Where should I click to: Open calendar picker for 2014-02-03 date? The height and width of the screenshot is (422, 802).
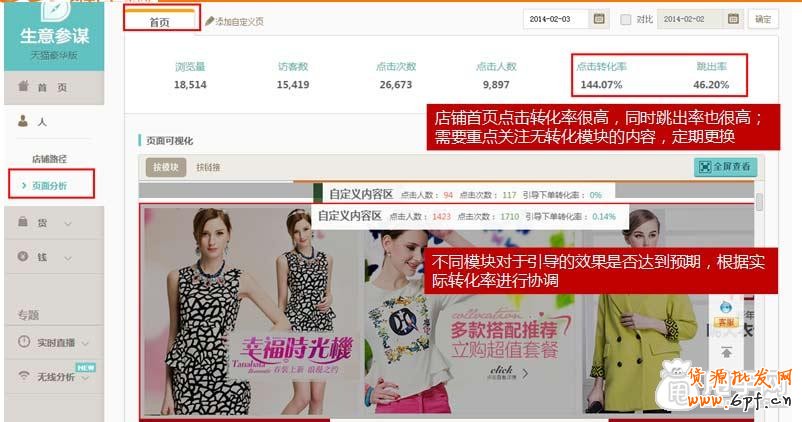[599, 19]
